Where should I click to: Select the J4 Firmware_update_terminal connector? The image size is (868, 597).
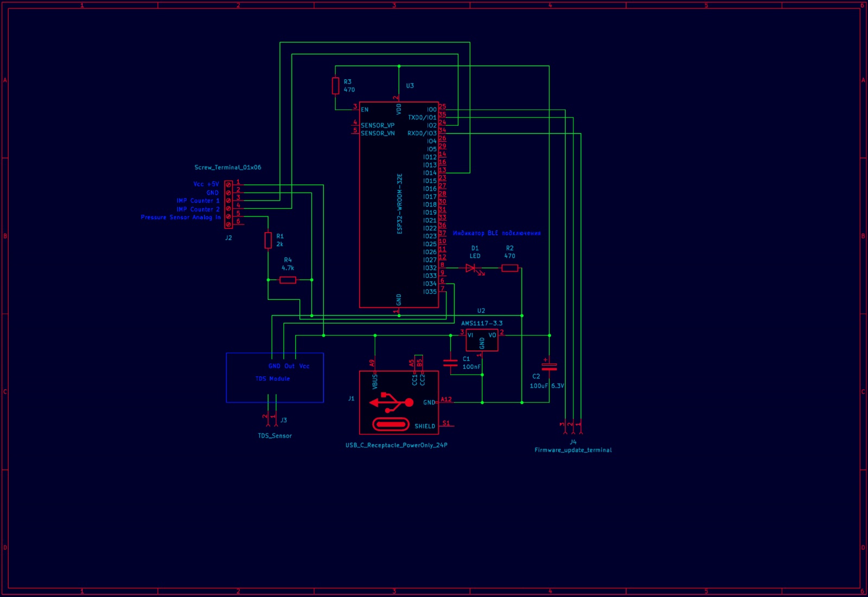pos(571,428)
